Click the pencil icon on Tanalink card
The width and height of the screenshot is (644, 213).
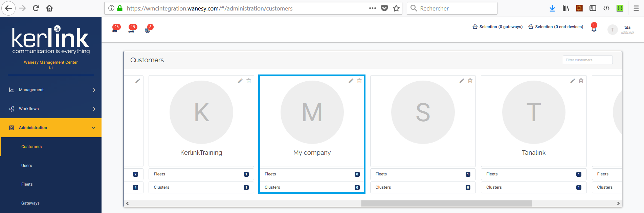coord(572,81)
